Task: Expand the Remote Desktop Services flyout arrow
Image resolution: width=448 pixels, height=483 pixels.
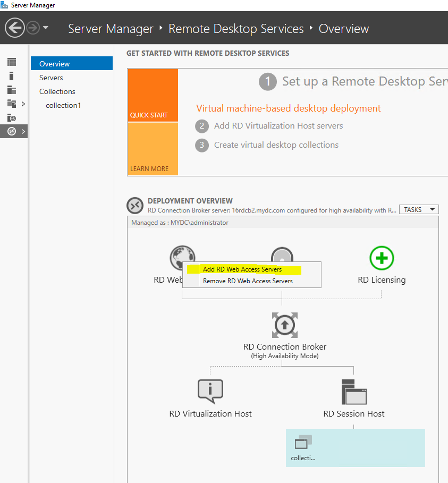Action: tap(23, 131)
